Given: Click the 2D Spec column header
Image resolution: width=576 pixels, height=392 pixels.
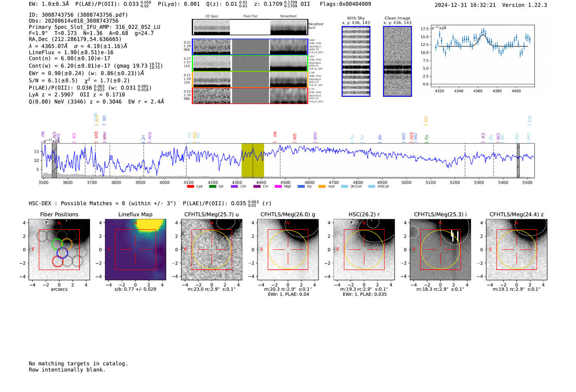Looking at the screenshot, I should pos(212,16).
